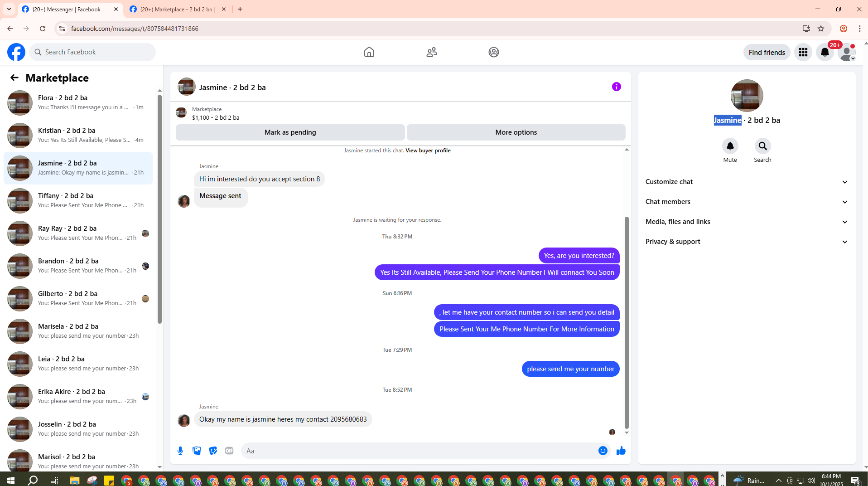The height and width of the screenshot is (486, 868).
Task: Open a new browser tab
Action: pyautogui.click(x=240, y=9)
